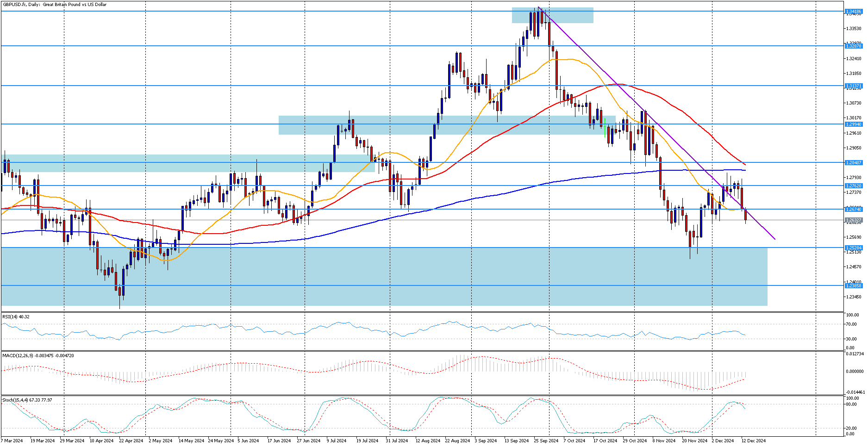Click the MACD -0.014461 scale value

coord(855,392)
